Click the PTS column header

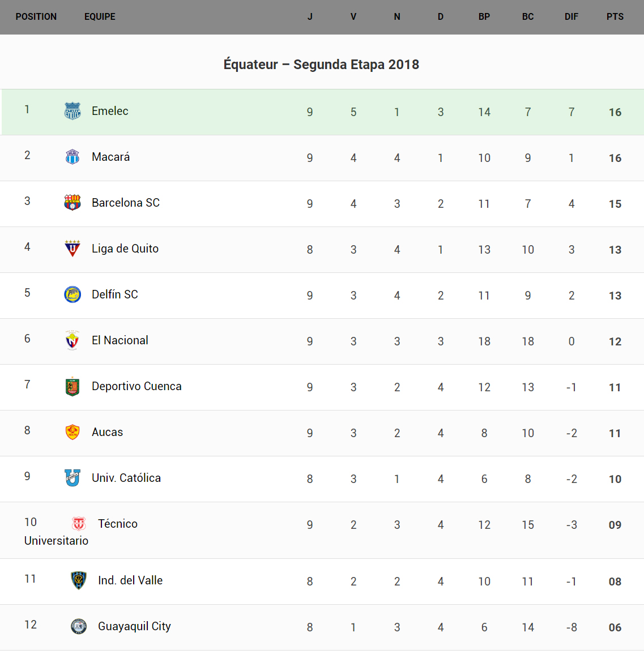[615, 17]
